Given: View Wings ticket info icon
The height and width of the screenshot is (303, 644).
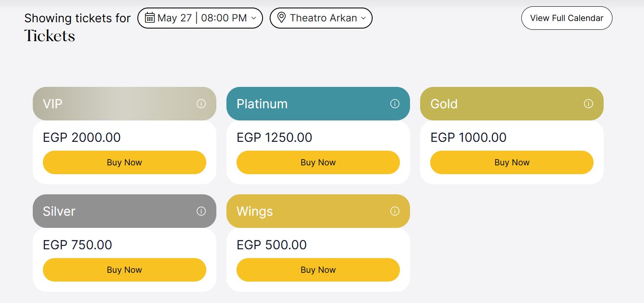Looking at the screenshot, I should pyautogui.click(x=395, y=211).
